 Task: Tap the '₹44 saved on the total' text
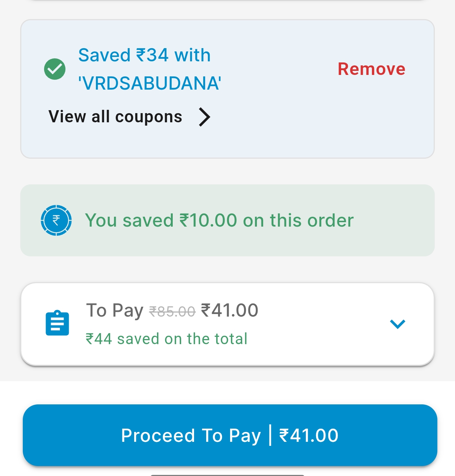tap(166, 339)
